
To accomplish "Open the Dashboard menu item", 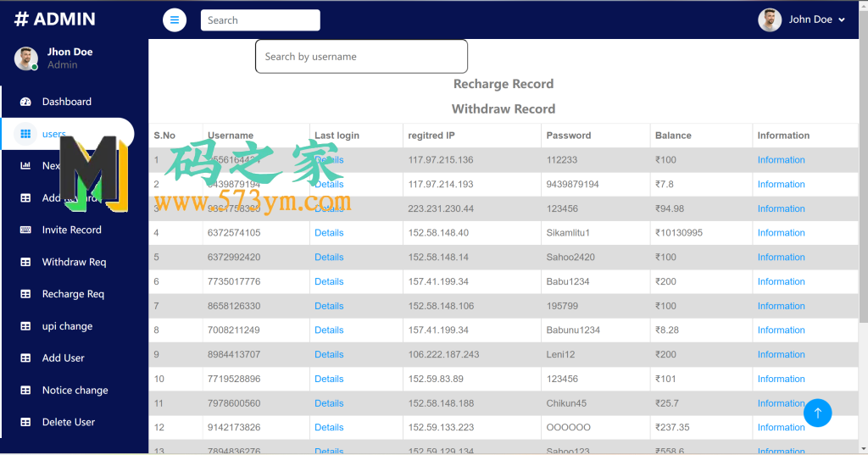I will pyautogui.click(x=67, y=102).
